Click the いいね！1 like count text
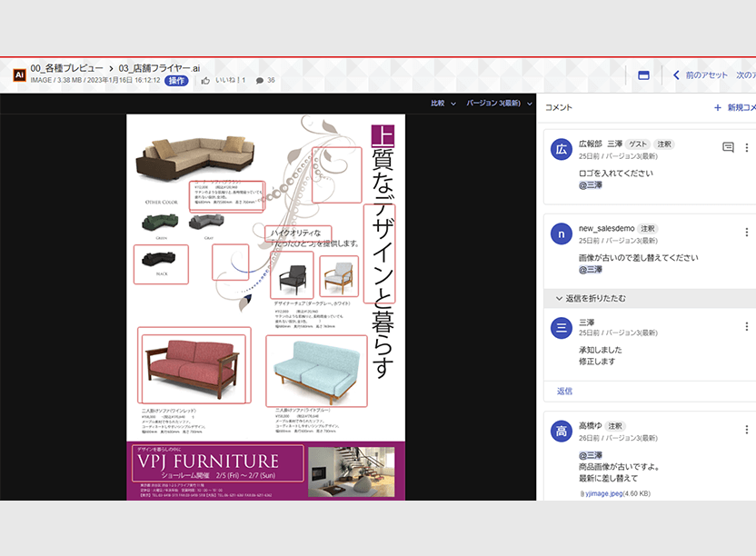Viewport: 756px width, 556px height. tap(230, 81)
